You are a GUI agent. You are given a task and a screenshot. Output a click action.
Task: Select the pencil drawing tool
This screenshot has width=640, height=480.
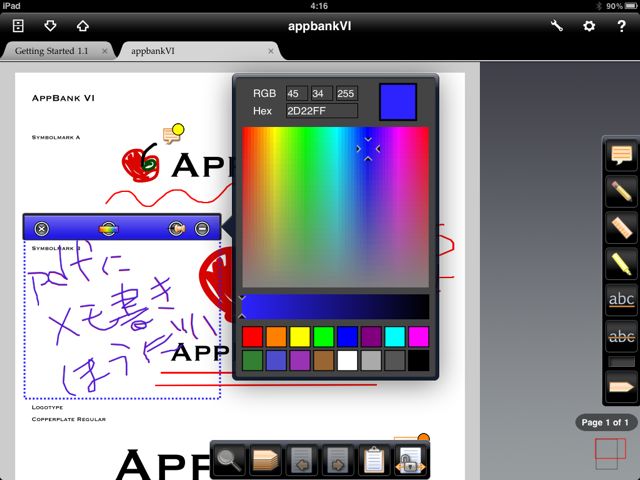(x=621, y=191)
